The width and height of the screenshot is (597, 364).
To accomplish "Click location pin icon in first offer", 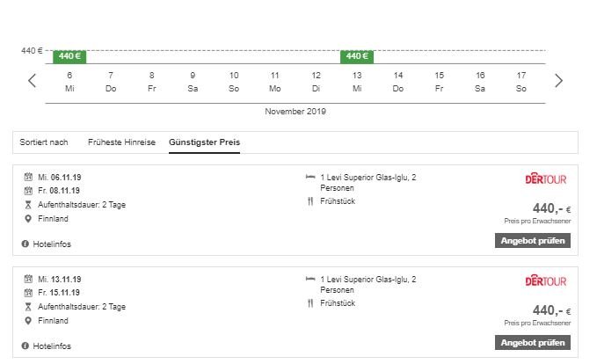I will coord(28,219).
